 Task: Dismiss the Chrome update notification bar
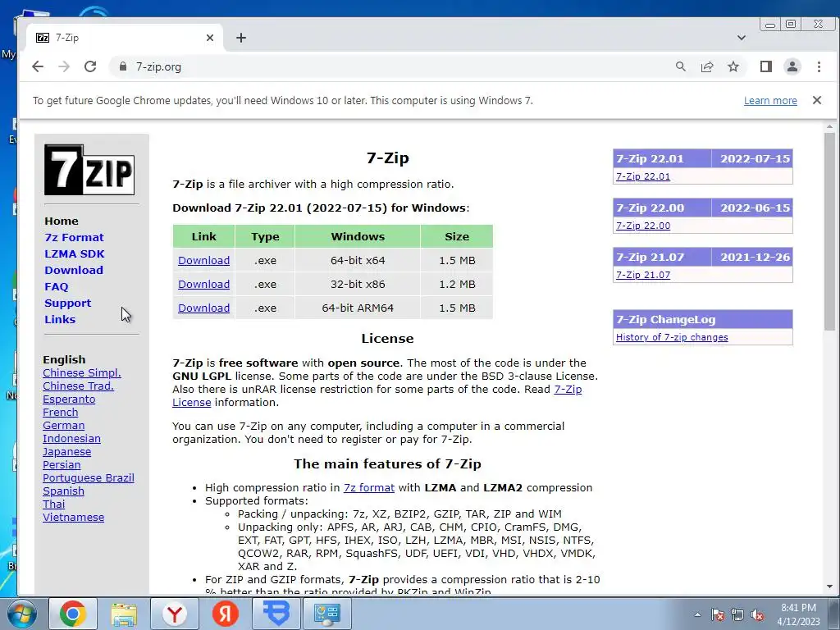coord(817,100)
